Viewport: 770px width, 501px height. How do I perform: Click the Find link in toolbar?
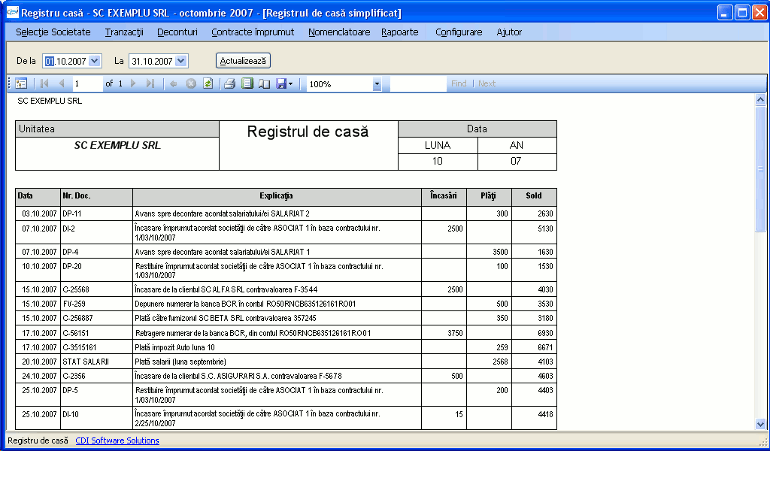[x=459, y=84]
